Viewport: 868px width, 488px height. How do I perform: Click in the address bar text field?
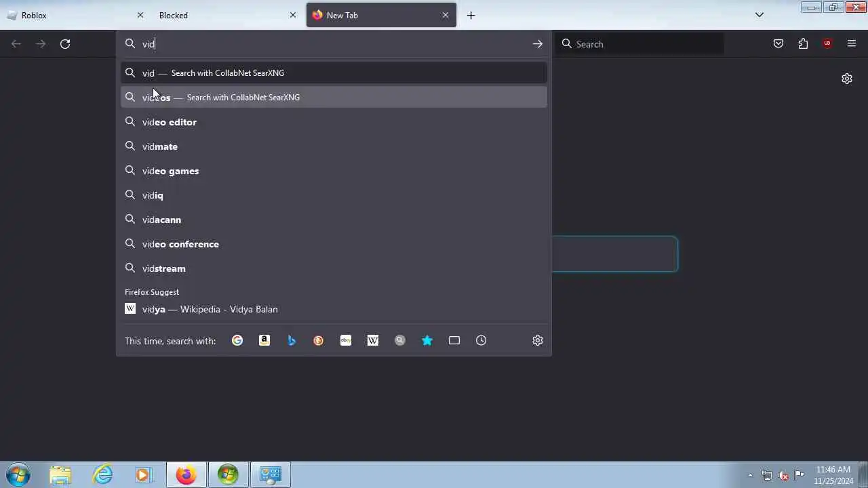click(332, 44)
